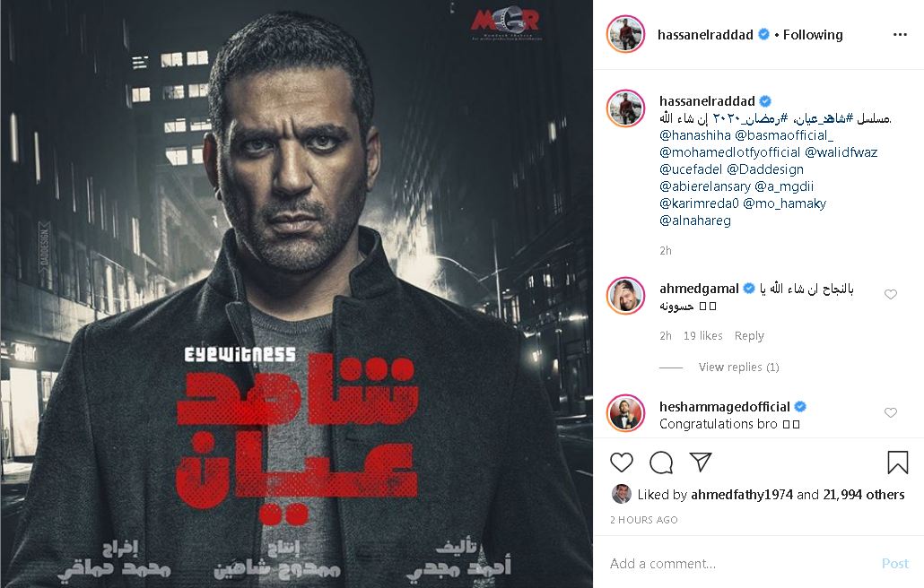Open the @hanashiha mention link

click(694, 135)
